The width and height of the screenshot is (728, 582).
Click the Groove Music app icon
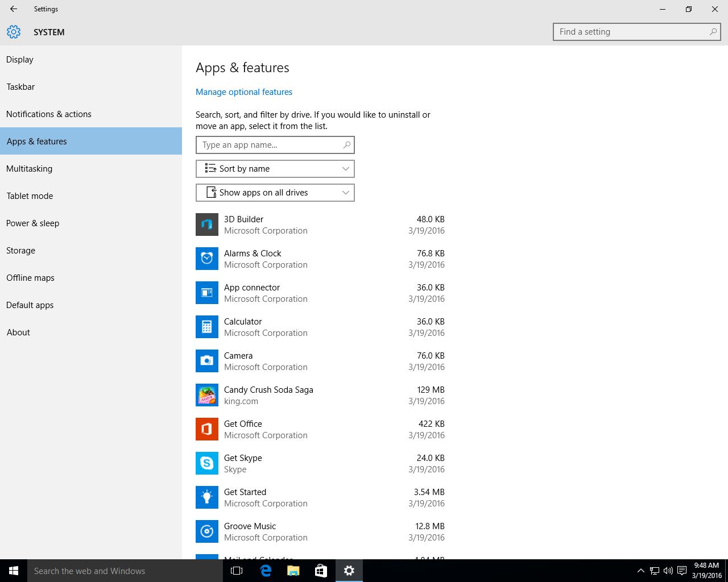[207, 531]
